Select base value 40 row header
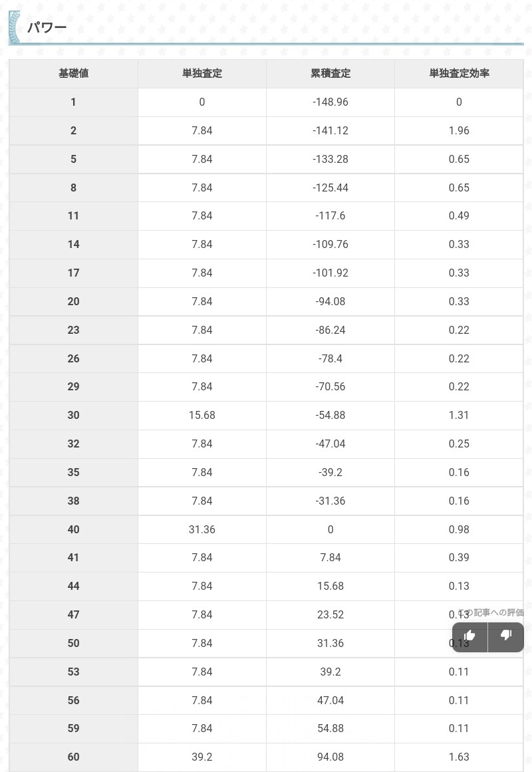This screenshot has height=772, width=532. 73,530
